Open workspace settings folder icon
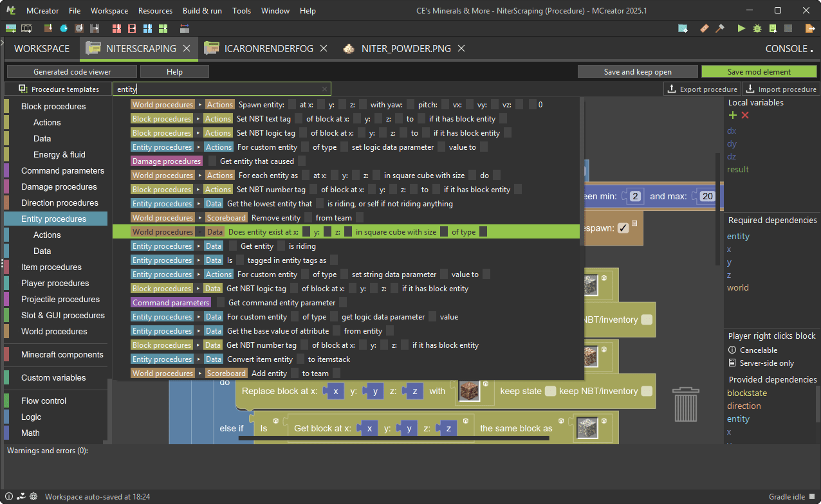Screen dimensions: 821x504 tap(683, 28)
